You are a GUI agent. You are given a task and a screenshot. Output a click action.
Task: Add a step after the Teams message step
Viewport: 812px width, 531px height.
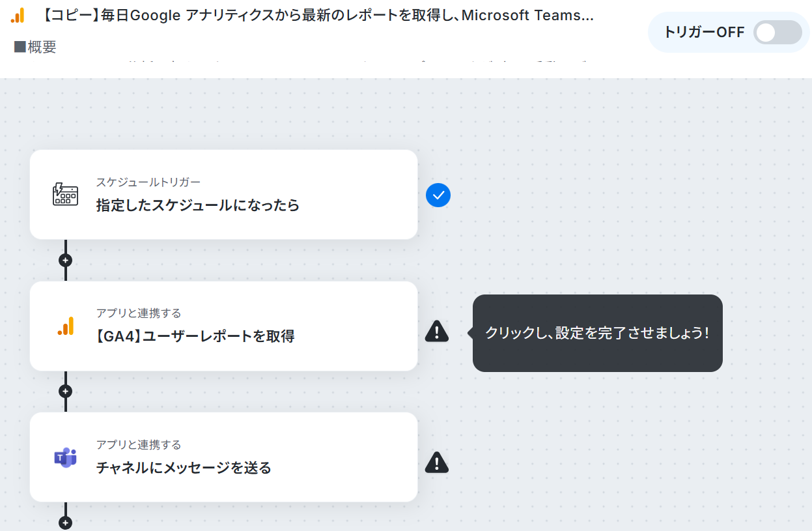tap(65, 523)
